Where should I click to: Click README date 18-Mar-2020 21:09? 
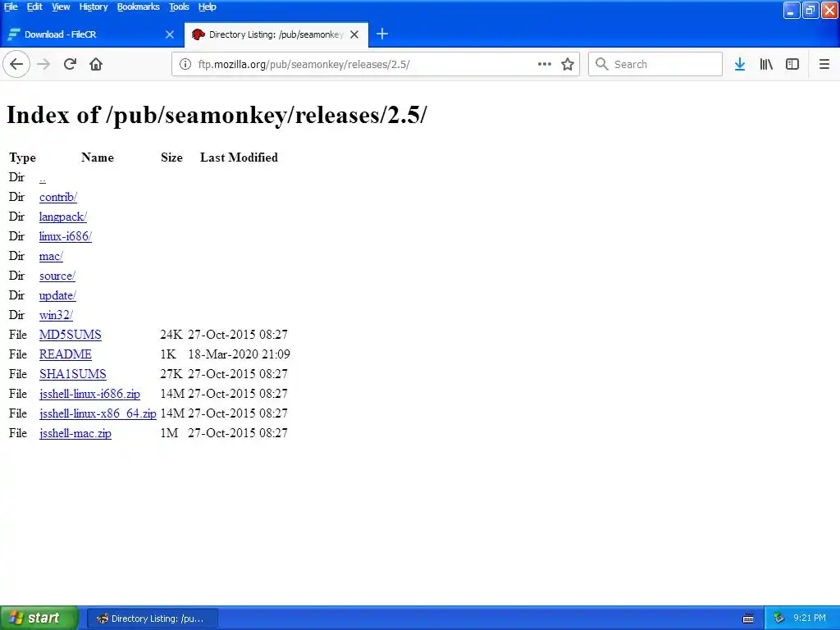tap(239, 354)
